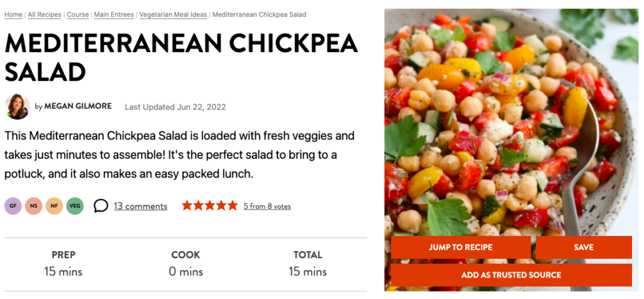
Task: Open the Course breadcrumb
Action: click(78, 15)
